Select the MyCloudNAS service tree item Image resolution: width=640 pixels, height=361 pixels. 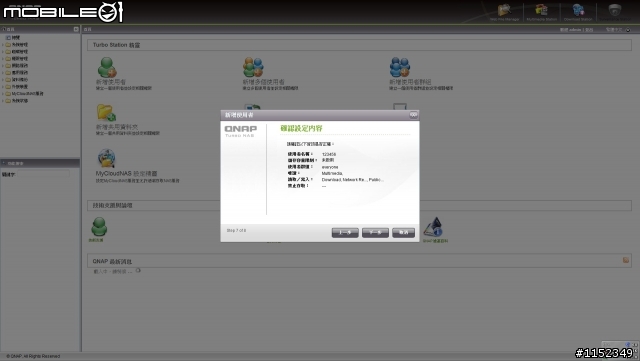point(27,94)
